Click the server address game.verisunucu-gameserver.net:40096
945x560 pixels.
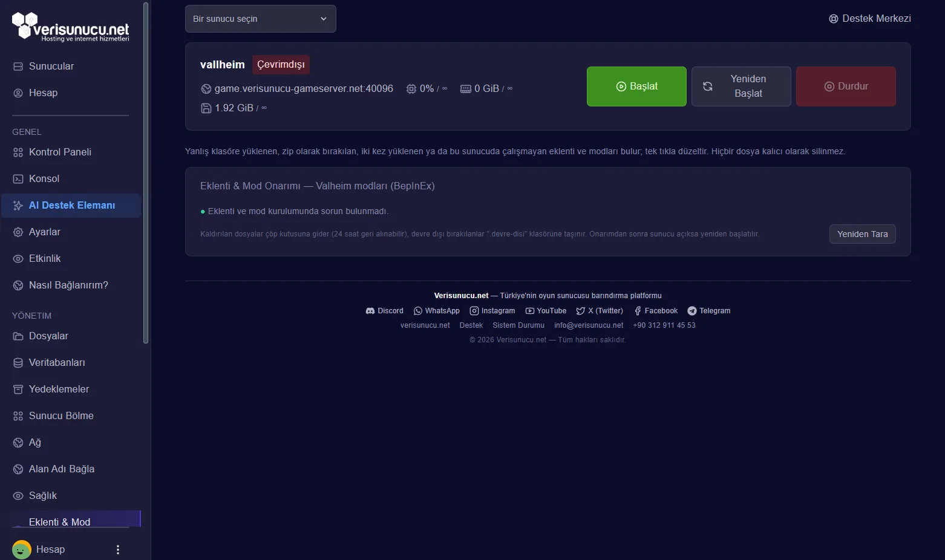coord(304,89)
